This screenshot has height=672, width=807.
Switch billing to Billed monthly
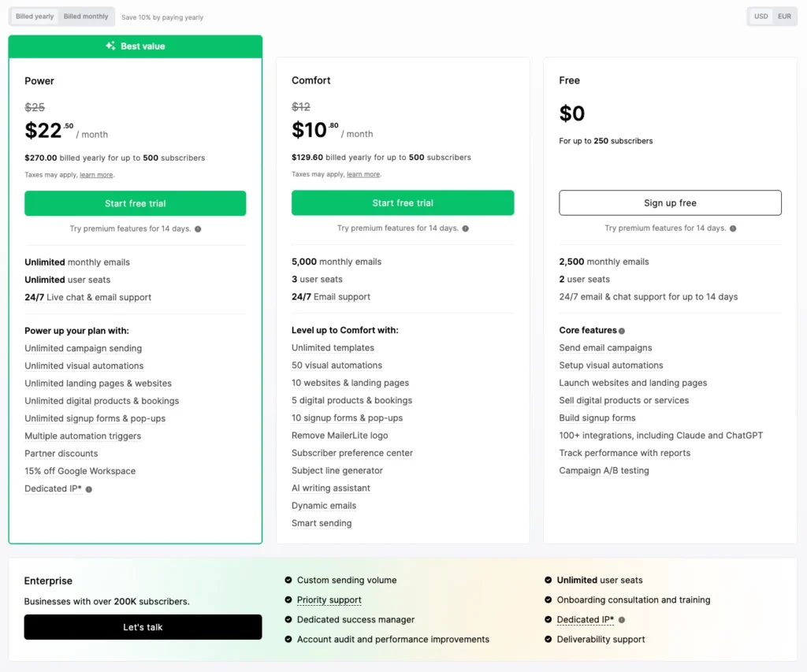(86, 17)
